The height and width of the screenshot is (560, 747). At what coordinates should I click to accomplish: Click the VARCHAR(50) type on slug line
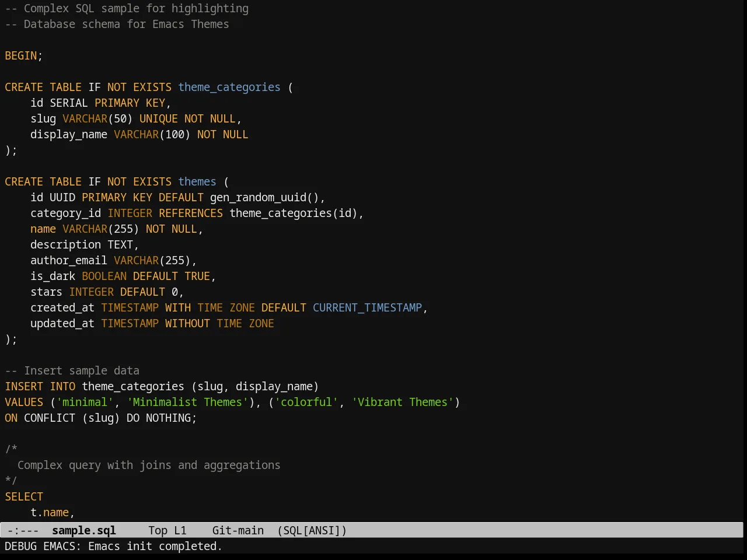coord(97,118)
